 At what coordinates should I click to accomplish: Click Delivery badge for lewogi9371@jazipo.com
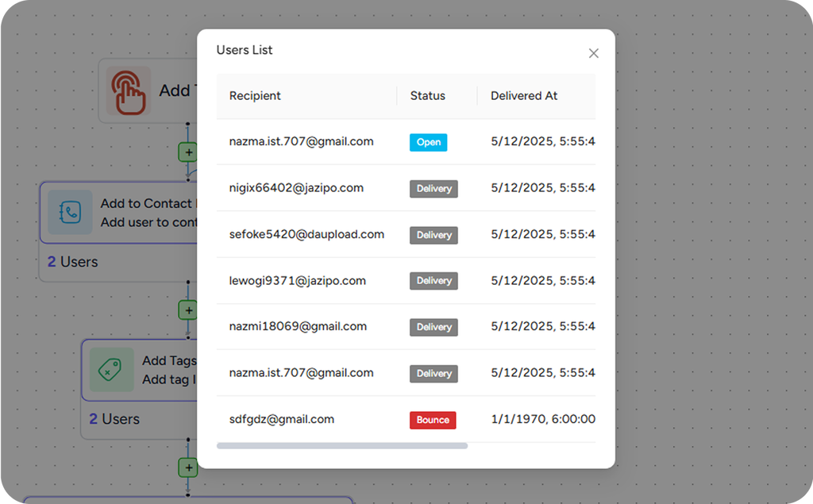pos(433,281)
